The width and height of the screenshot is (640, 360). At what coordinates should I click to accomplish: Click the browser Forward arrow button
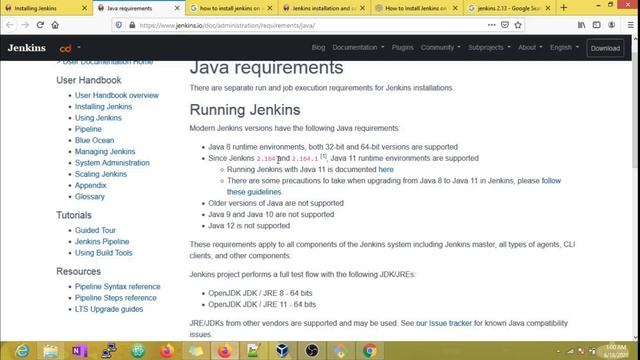click(25, 25)
